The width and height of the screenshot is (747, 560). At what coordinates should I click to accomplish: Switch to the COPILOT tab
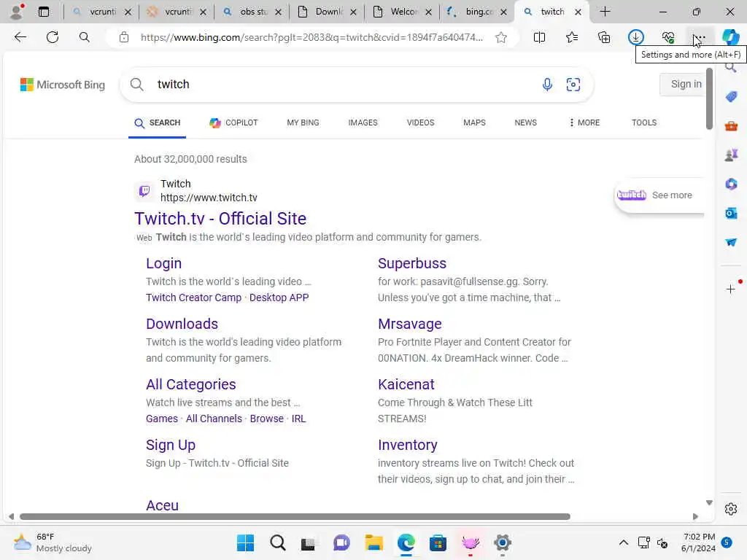(x=233, y=122)
